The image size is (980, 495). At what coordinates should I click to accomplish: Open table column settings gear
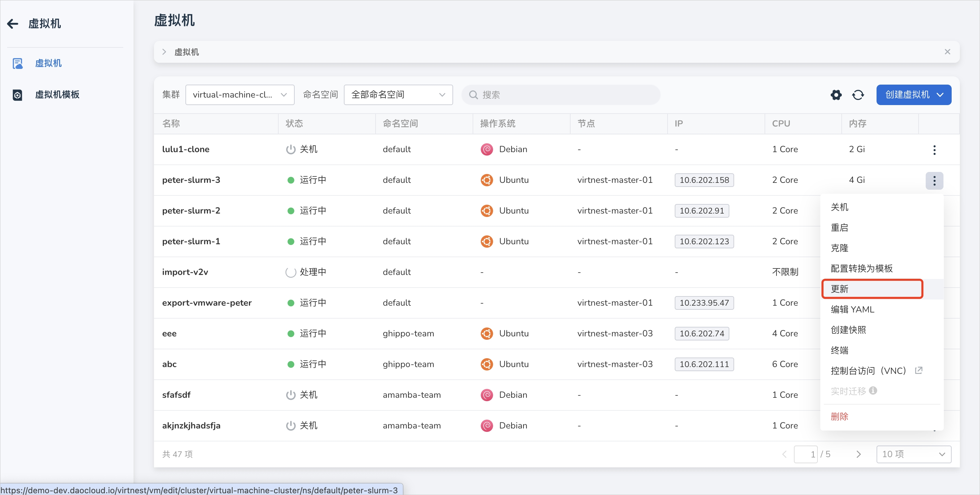836,94
